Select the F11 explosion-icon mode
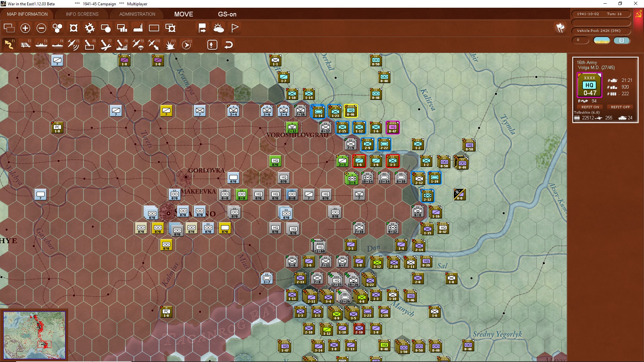This screenshot has width=644, height=362. tap(170, 45)
